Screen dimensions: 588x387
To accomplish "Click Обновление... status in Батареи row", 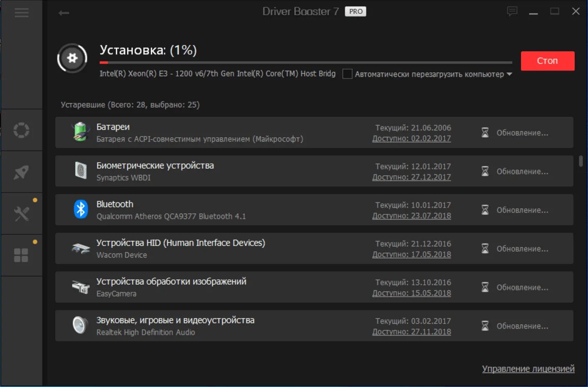I will (522, 133).
